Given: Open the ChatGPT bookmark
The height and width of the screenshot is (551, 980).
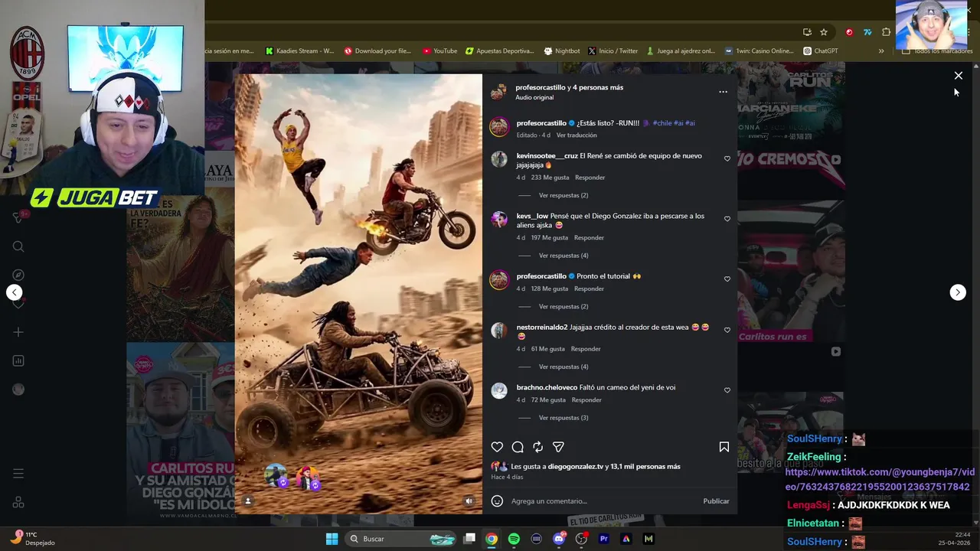Looking at the screenshot, I should click(x=821, y=51).
